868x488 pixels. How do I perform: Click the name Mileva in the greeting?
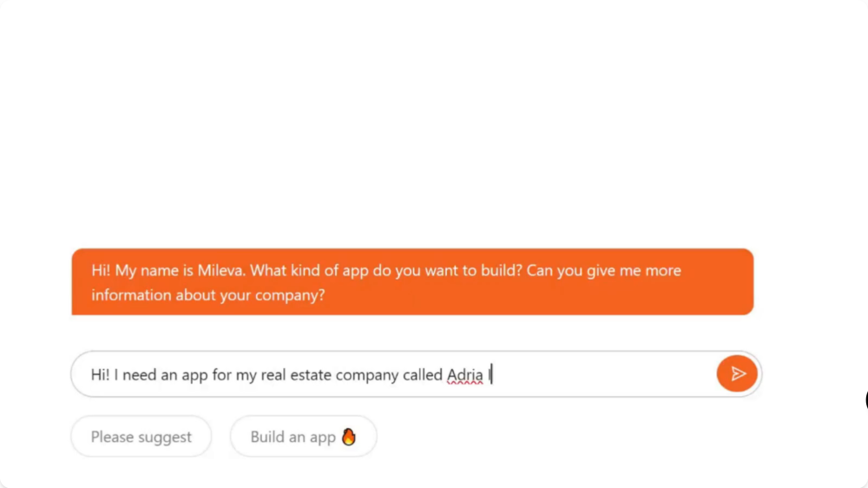(x=220, y=270)
